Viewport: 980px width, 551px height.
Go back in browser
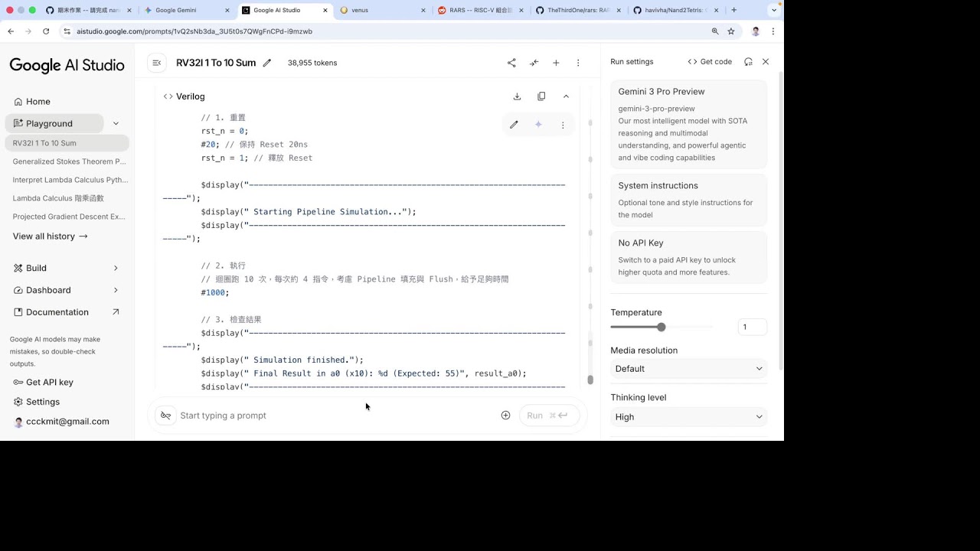11,31
